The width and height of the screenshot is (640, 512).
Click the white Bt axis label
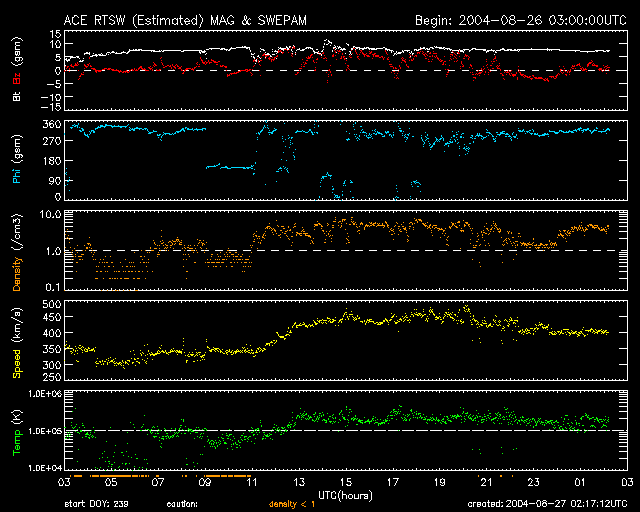click(x=17, y=97)
